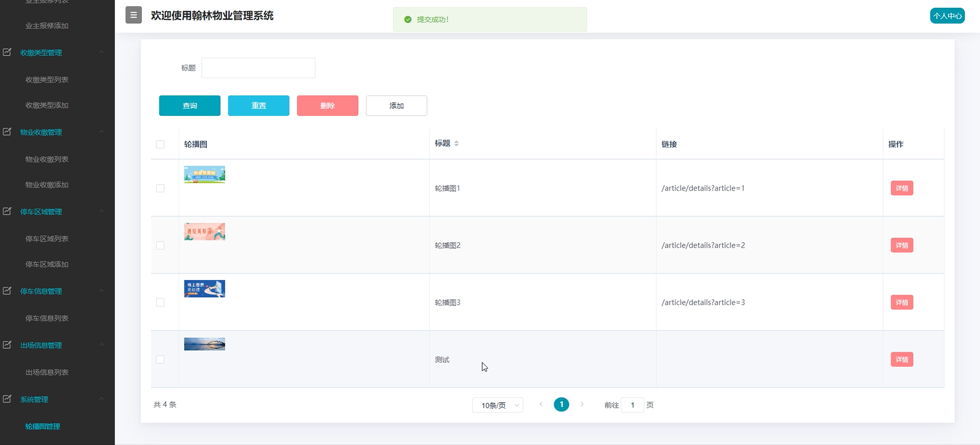Click 详情 button for 轮播图2
Screen dimensions: 980x445
click(902, 245)
